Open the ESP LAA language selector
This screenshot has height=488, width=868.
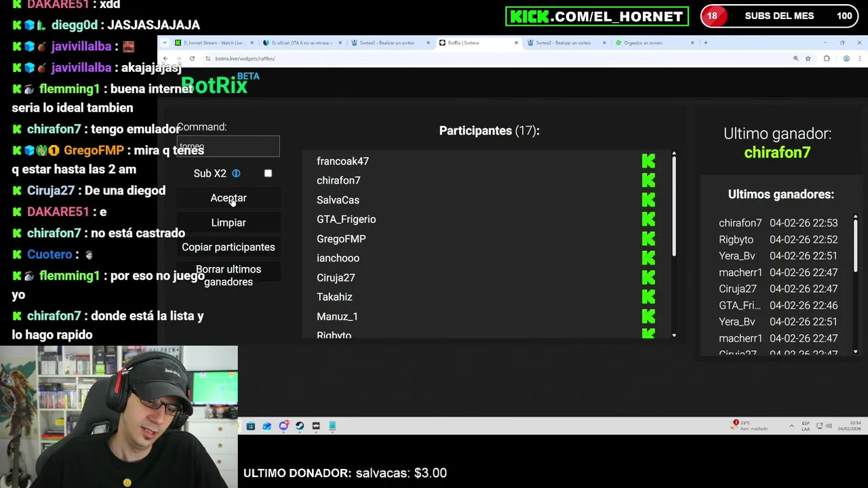tap(806, 426)
